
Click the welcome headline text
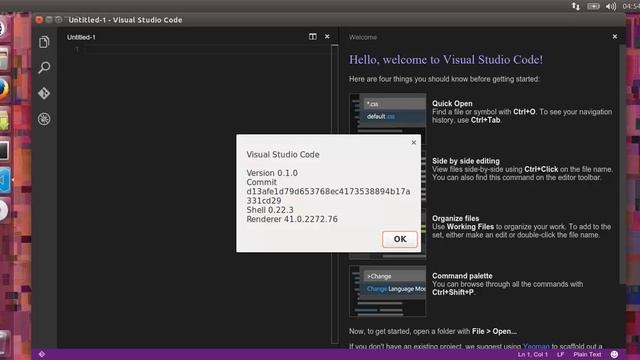[x=446, y=60]
